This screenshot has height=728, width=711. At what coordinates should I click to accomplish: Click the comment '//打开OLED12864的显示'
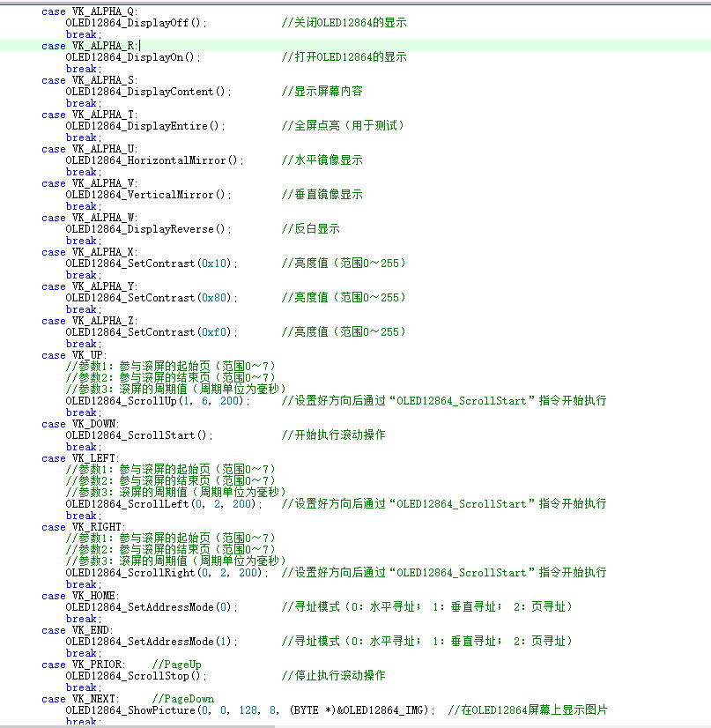click(344, 57)
